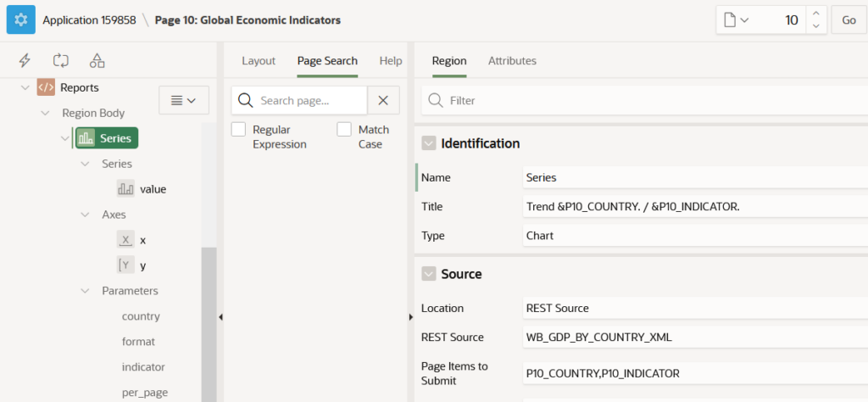The image size is (868, 402).
Task: Open the tree options hamburger menu dropdown
Action: click(184, 100)
